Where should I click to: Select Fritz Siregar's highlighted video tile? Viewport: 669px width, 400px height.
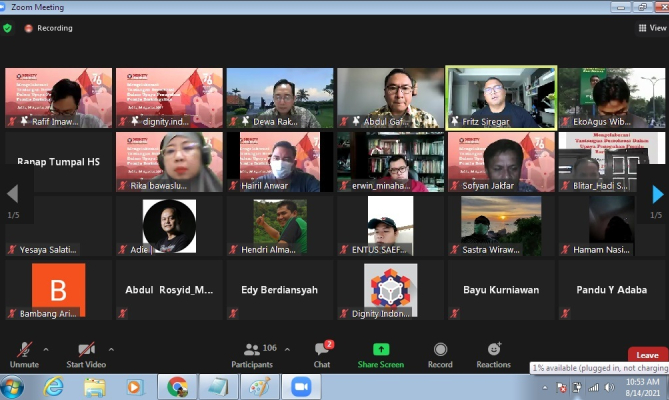pyautogui.click(x=501, y=98)
